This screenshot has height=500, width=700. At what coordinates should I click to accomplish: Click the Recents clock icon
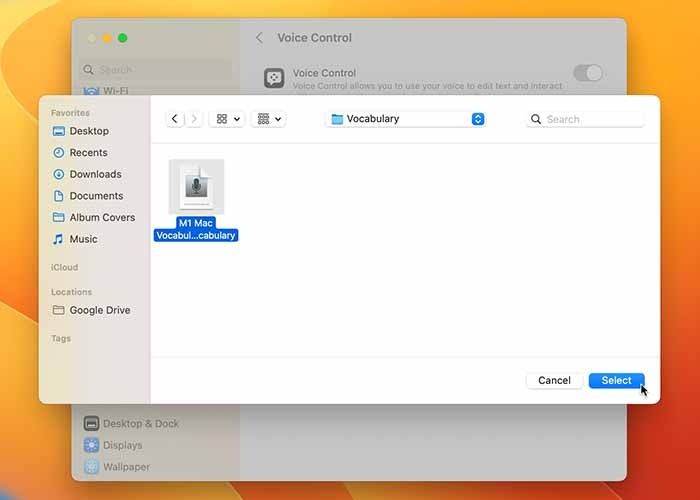(58, 153)
